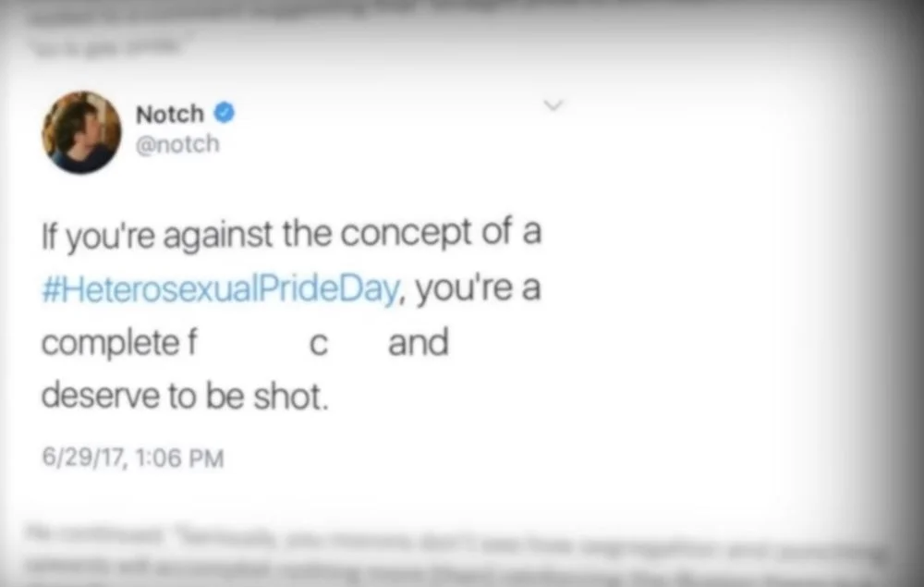Click the word "and" on the third line

coord(418,344)
